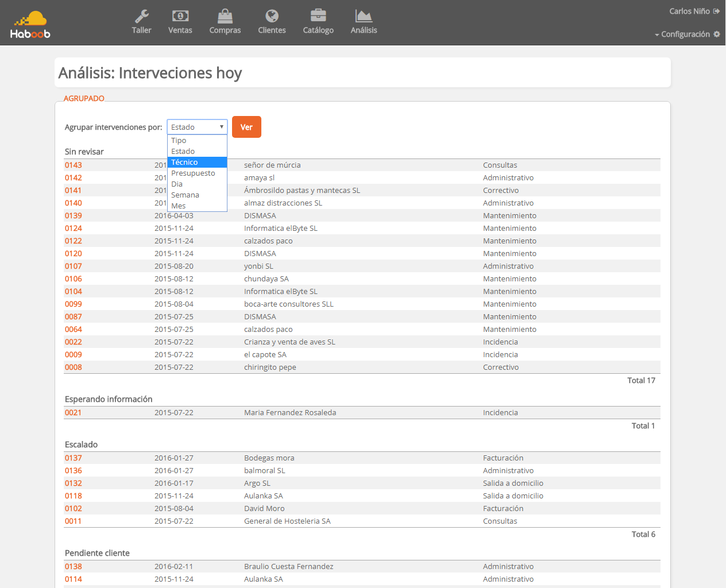This screenshot has width=726, height=588.
Task: Open intervention 0011
Action: tap(74, 521)
